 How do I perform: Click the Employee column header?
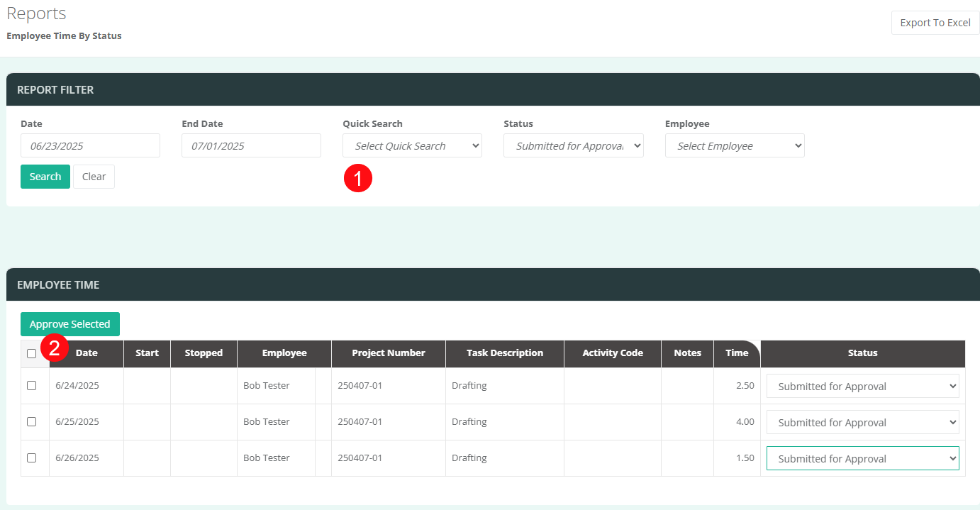coord(284,353)
